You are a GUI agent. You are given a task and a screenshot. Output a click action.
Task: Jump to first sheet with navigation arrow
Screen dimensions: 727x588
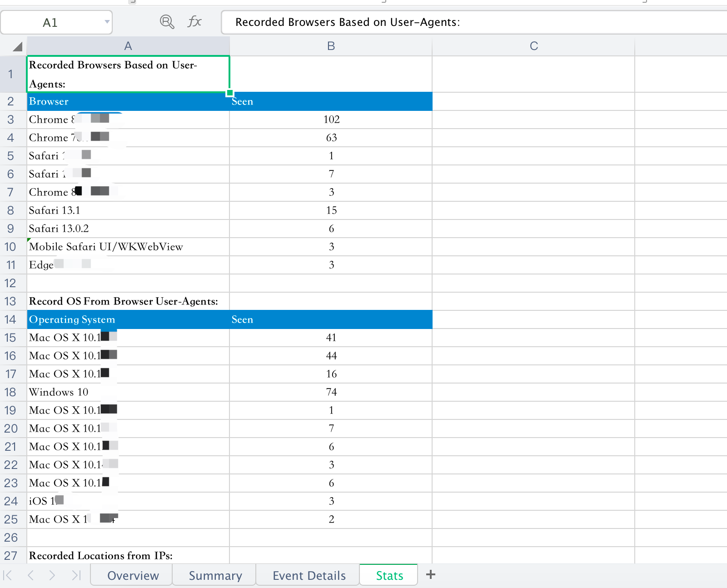[8, 575]
